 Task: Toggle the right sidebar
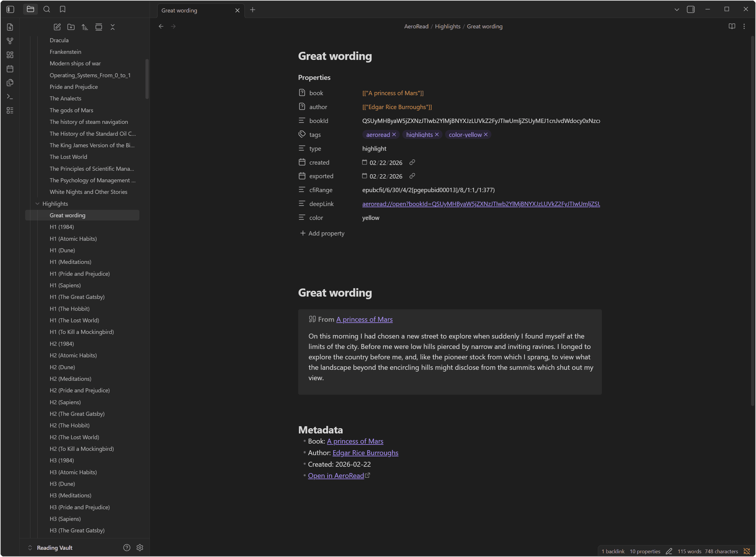point(691,10)
